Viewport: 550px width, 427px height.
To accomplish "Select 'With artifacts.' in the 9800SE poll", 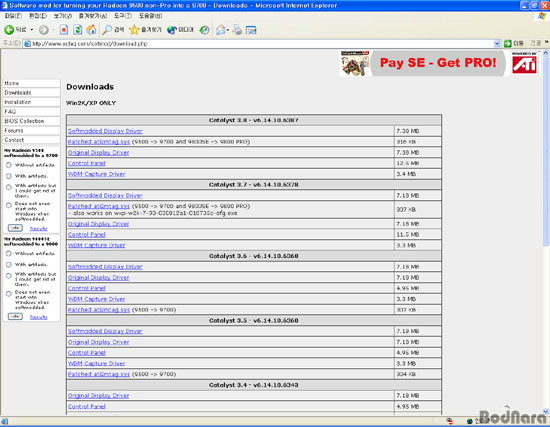I will (x=9, y=265).
